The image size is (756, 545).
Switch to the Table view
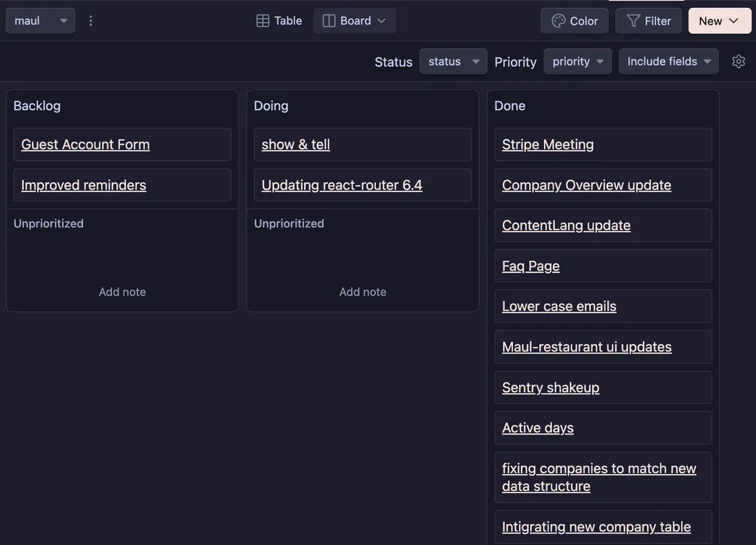[279, 20]
